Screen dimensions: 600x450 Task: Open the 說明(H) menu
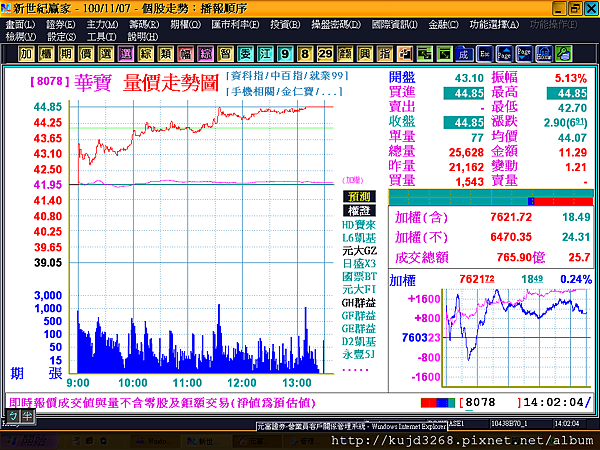(x=142, y=37)
